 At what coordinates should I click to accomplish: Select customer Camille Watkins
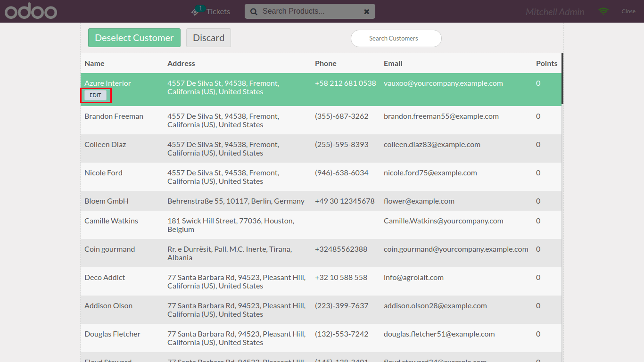321,225
